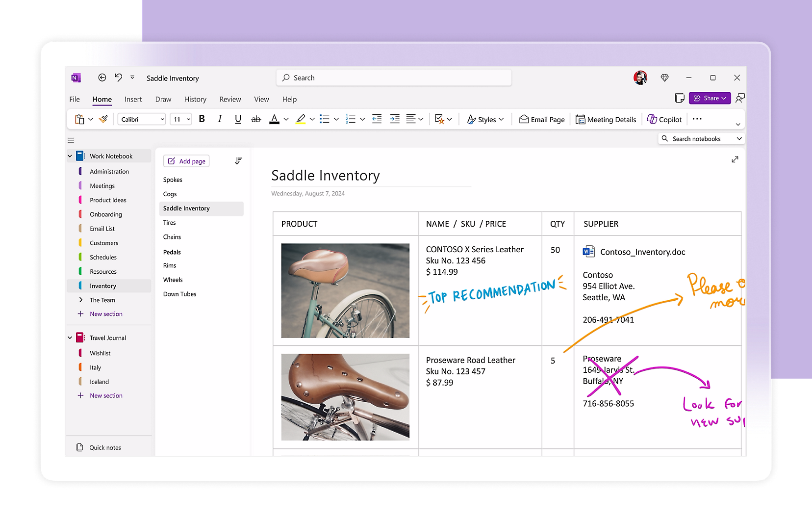Select the Product Ideas section
812x521 pixels.
click(x=108, y=200)
